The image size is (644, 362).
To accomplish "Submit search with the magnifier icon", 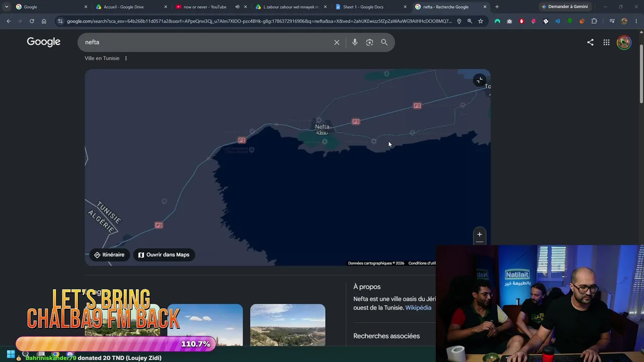I will click(x=384, y=42).
